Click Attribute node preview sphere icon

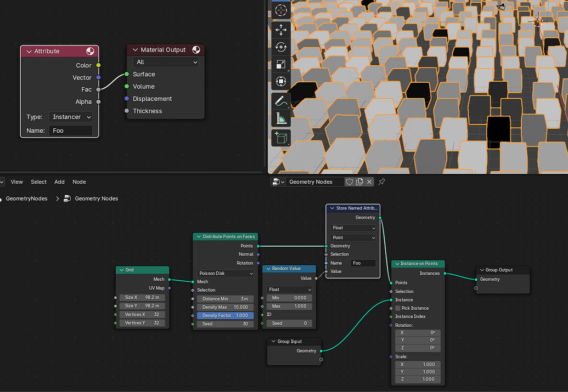(90, 51)
